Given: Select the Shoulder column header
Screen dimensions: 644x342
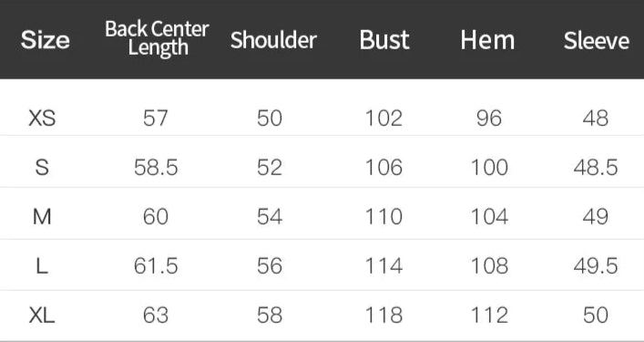Looking at the screenshot, I should click(273, 40).
